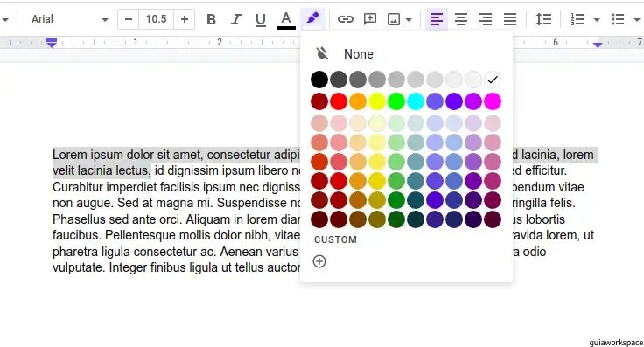Apply bulleted list

click(x=618, y=19)
